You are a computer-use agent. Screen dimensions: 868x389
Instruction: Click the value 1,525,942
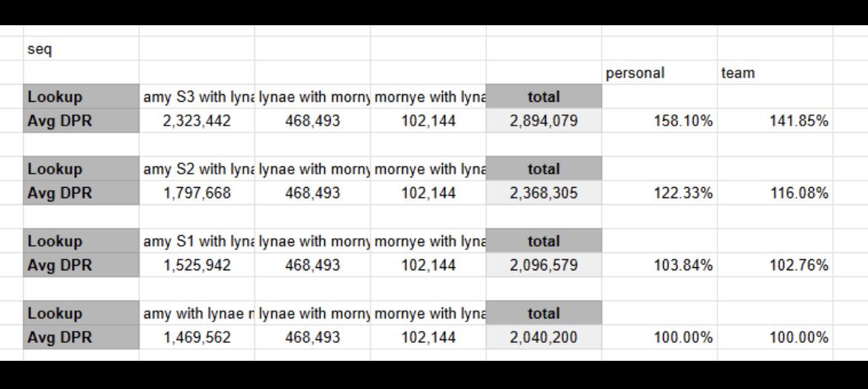click(x=197, y=265)
